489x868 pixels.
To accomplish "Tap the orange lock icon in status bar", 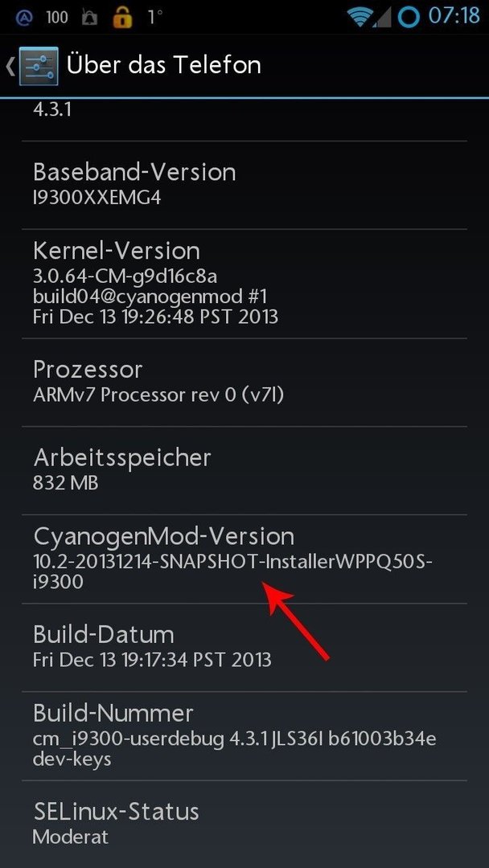I will 122,17.
